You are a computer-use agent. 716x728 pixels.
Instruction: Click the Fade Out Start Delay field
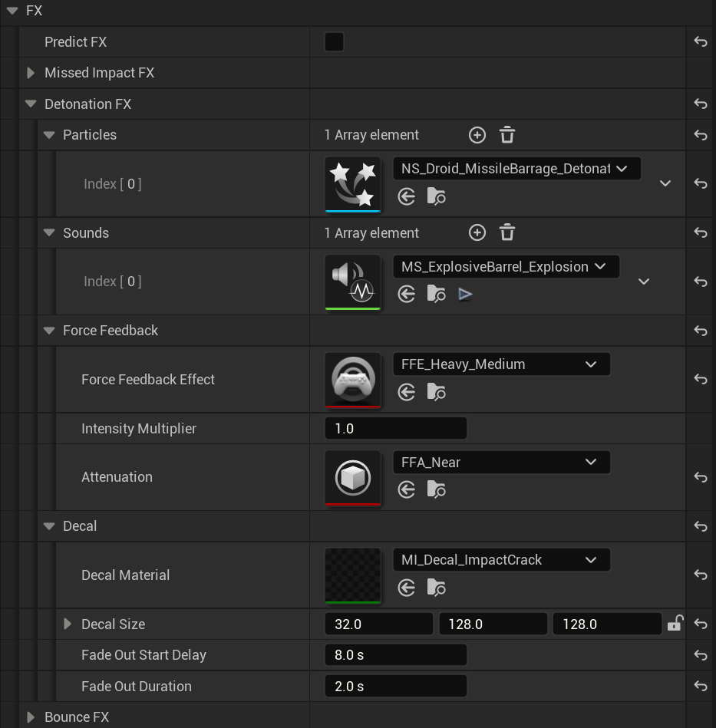396,655
